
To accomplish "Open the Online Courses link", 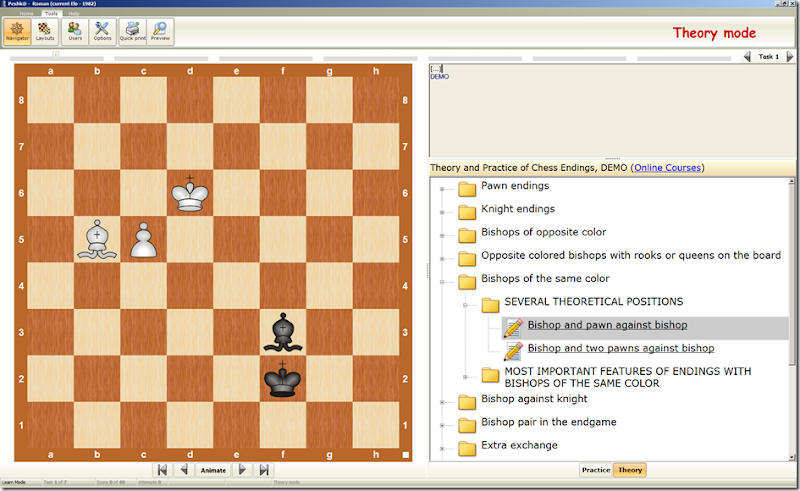I will (x=667, y=168).
